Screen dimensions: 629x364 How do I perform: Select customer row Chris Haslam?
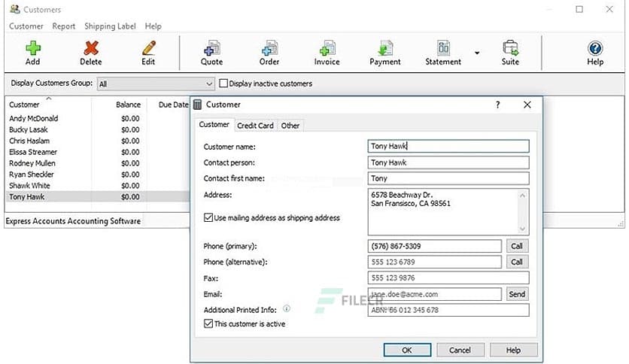click(98, 141)
